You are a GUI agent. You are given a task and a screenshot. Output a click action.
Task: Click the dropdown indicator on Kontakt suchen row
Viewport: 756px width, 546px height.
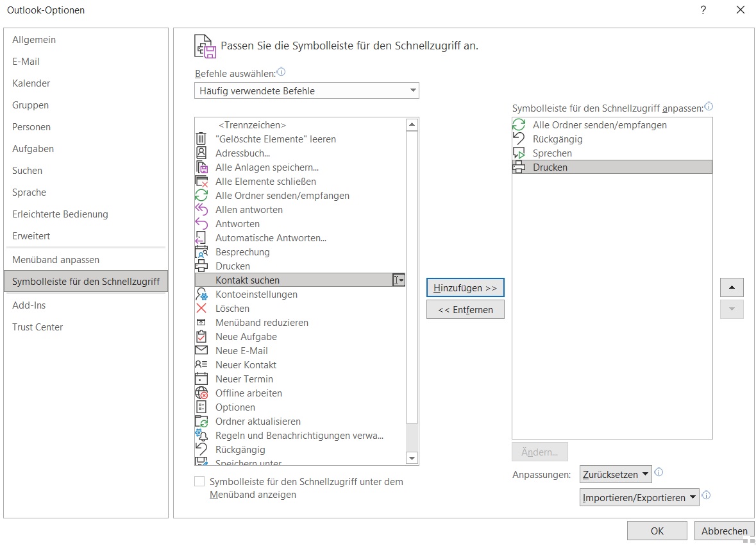coord(399,280)
